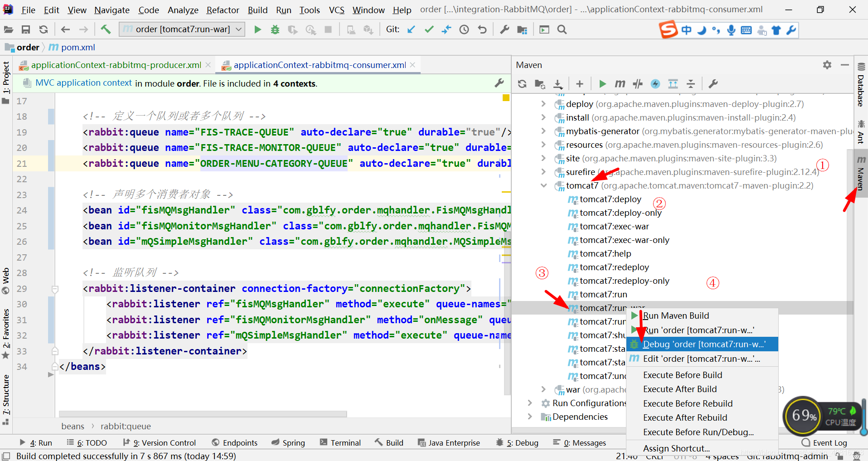The width and height of the screenshot is (868, 461).
Task: Select tomcat7:redeploy goal
Action: [x=614, y=267]
